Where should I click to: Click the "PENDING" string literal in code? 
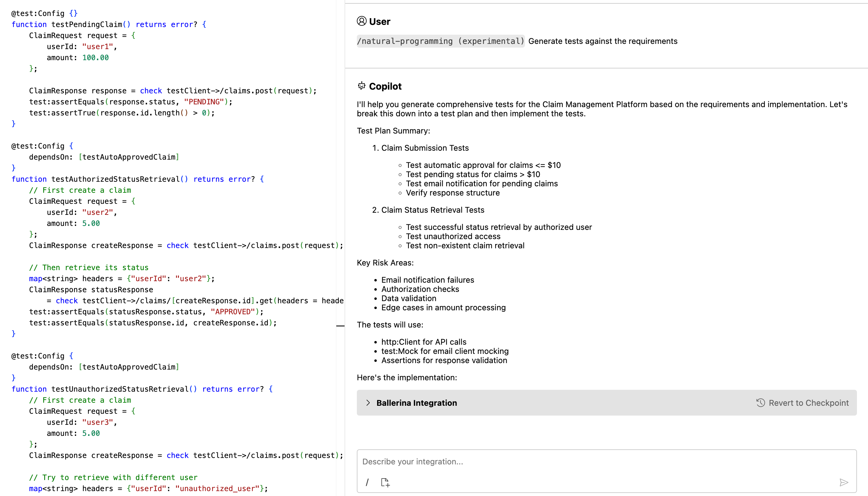(x=204, y=102)
